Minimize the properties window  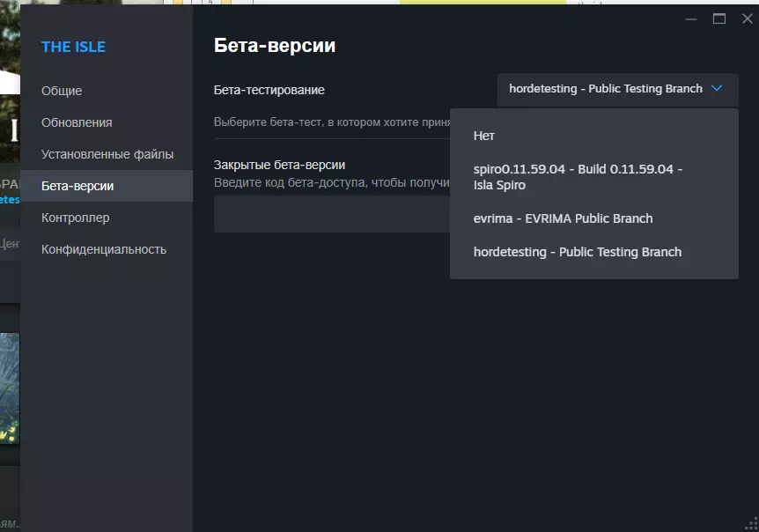pos(691,18)
